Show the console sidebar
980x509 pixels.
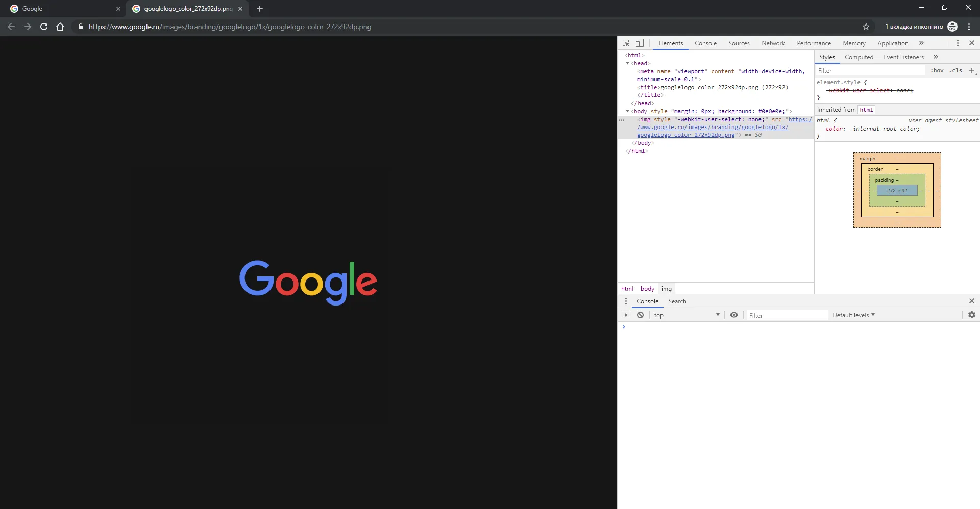point(626,315)
